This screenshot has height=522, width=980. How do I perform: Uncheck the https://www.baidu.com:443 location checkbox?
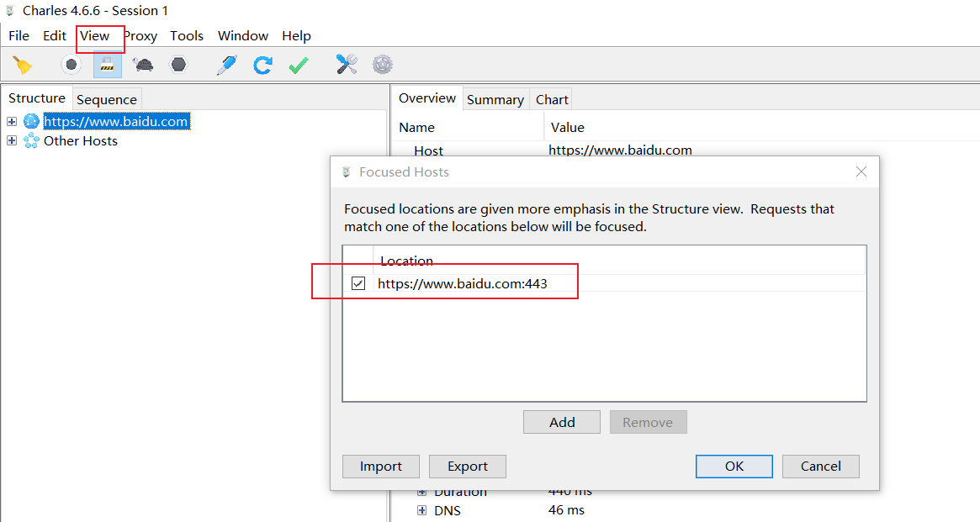[358, 283]
